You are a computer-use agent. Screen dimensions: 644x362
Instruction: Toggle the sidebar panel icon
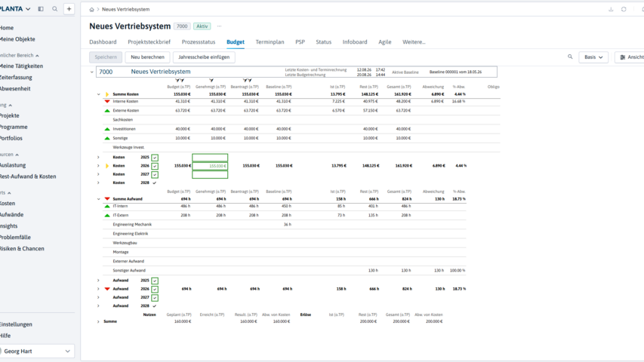click(41, 8)
